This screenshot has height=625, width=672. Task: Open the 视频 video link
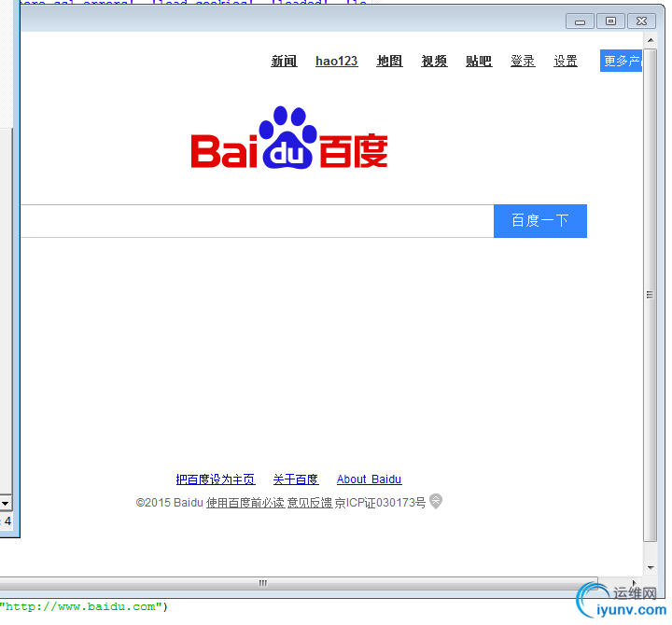(x=434, y=62)
